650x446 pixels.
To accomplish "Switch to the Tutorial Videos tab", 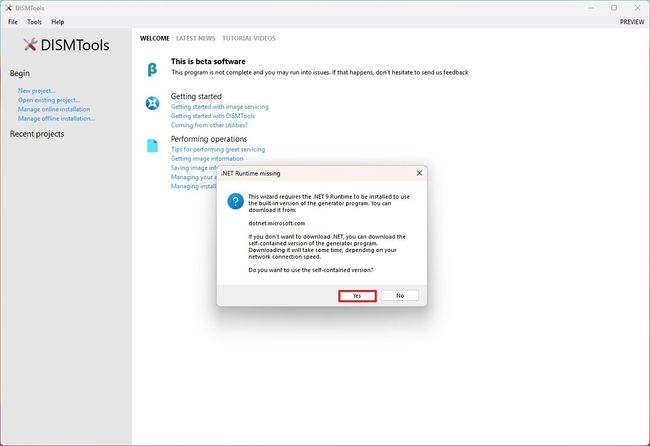I will pyautogui.click(x=249, y=38).
